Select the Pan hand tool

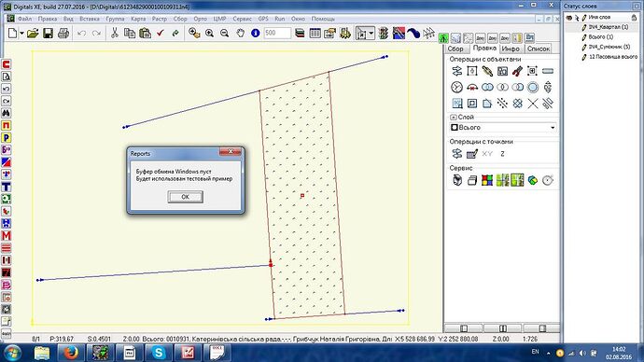pos(240,34)
